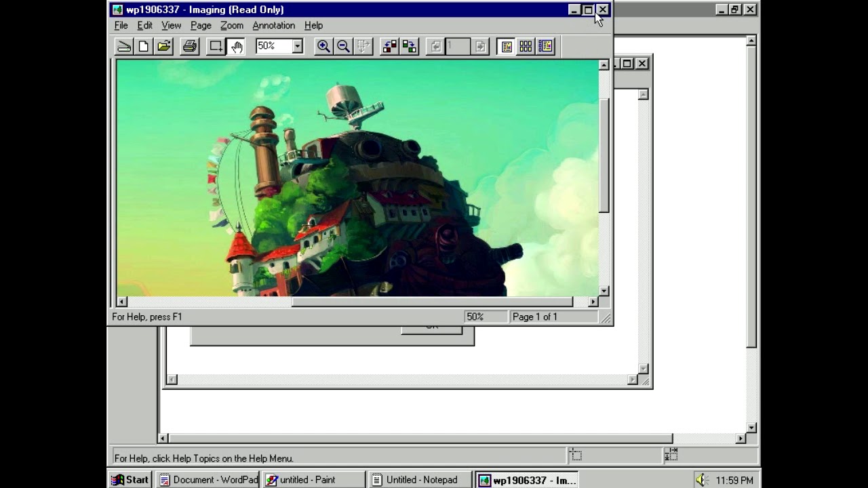The image size is (868, 488).
Task: Click child window's horizontal scroll right arrow
Action: (632, 380)
